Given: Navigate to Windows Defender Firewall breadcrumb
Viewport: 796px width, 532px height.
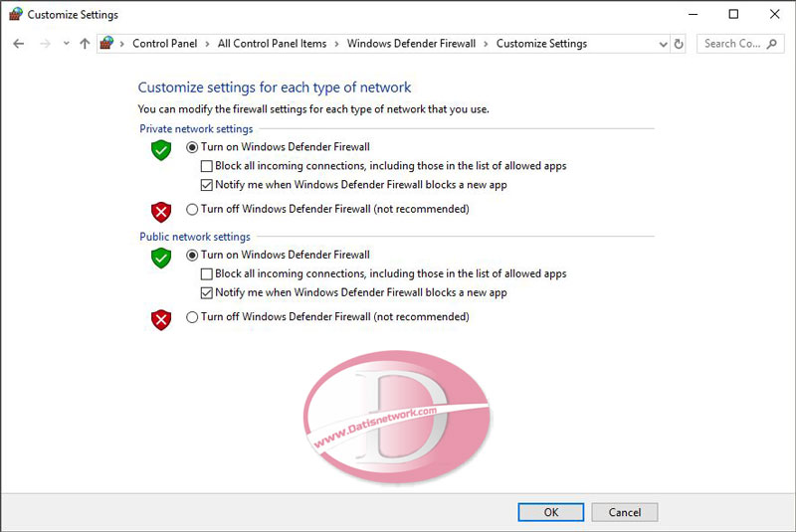Looking at the screenshot, I should [x=411, y=44].
